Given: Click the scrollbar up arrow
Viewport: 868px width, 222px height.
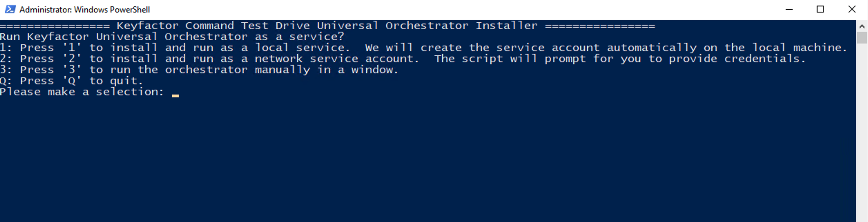Looking at the screenshot, I should pos(862,26).
